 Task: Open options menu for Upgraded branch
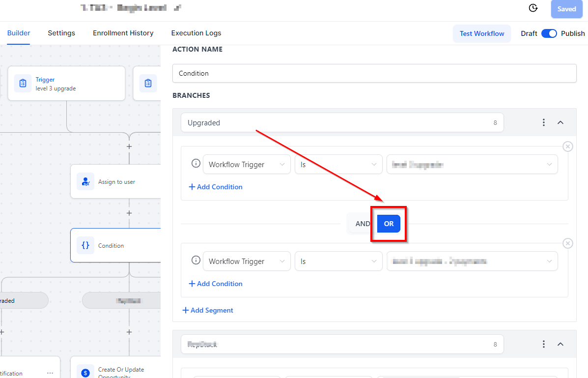click(543, 122)
